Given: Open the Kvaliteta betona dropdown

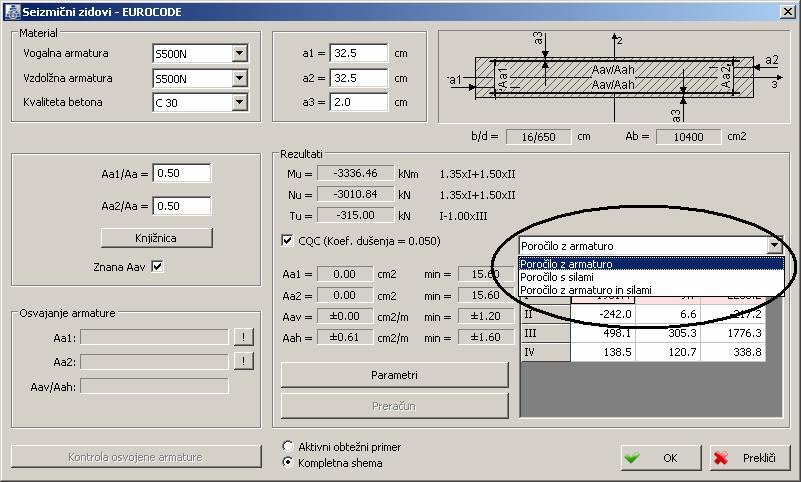Looking at the screenshot, I should pos(239,102).
